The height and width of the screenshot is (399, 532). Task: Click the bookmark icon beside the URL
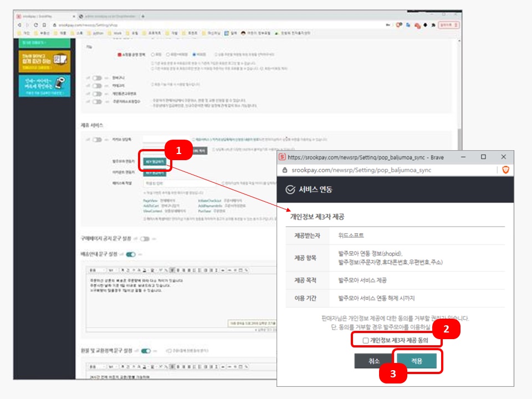[44, 25]
